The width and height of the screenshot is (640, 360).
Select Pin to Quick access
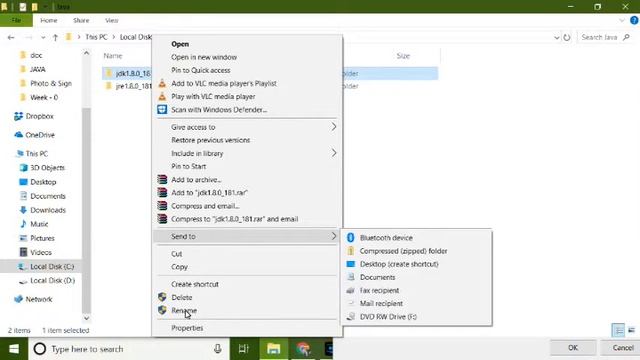(201, 70)
